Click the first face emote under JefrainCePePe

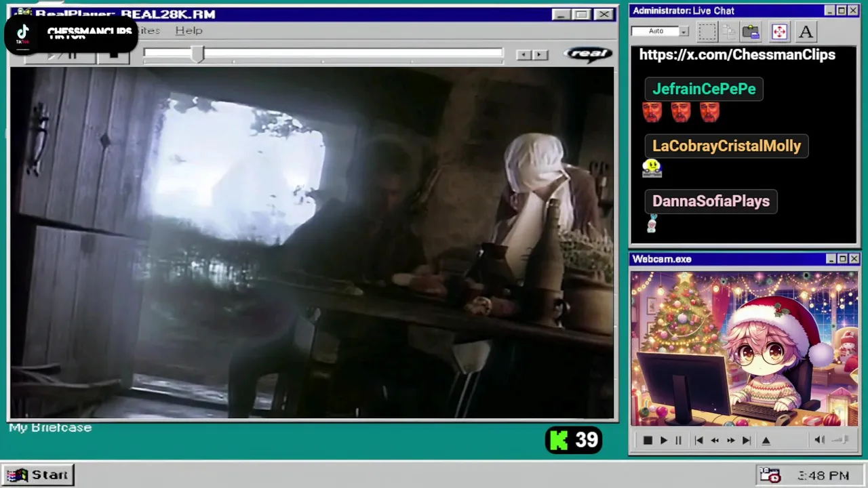[x=652, y=112]
